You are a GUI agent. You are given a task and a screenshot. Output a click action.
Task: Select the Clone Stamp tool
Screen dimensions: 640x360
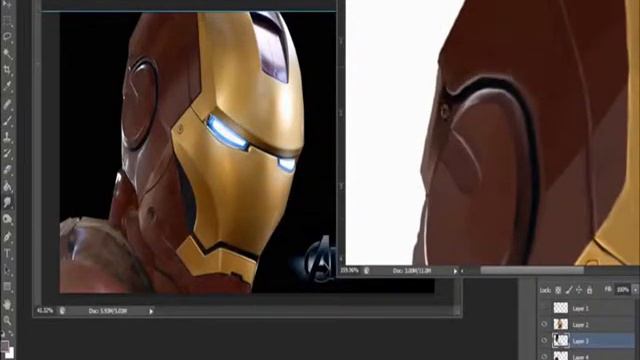[7, 137]
